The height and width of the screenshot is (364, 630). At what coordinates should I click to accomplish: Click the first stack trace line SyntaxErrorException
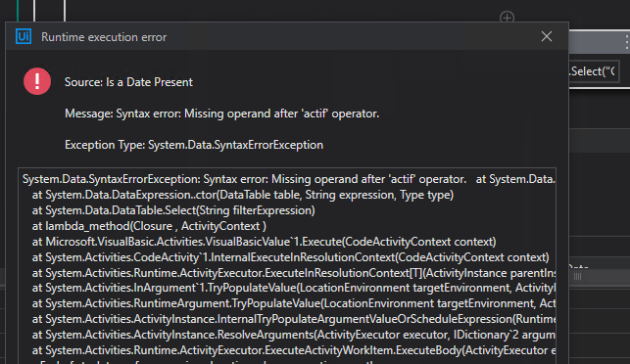[x=288, y=179]
